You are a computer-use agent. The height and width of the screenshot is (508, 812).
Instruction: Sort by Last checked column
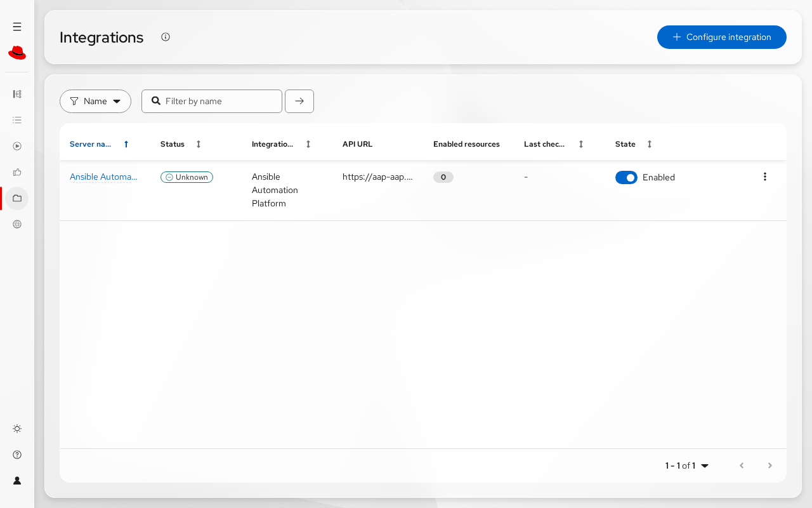click(554, 144)
